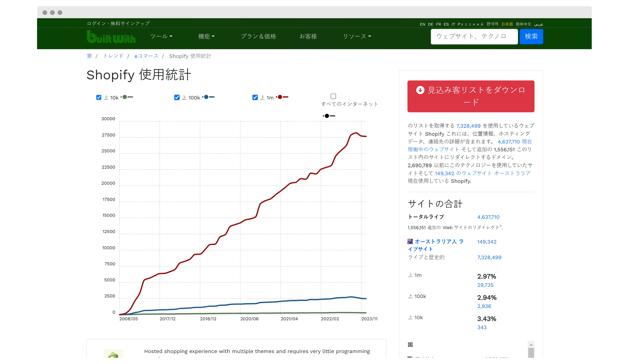The width and height of the screenshot is (629, 364).
Task: Click the 2,936 top 100k count
Action: pos(484,306)
